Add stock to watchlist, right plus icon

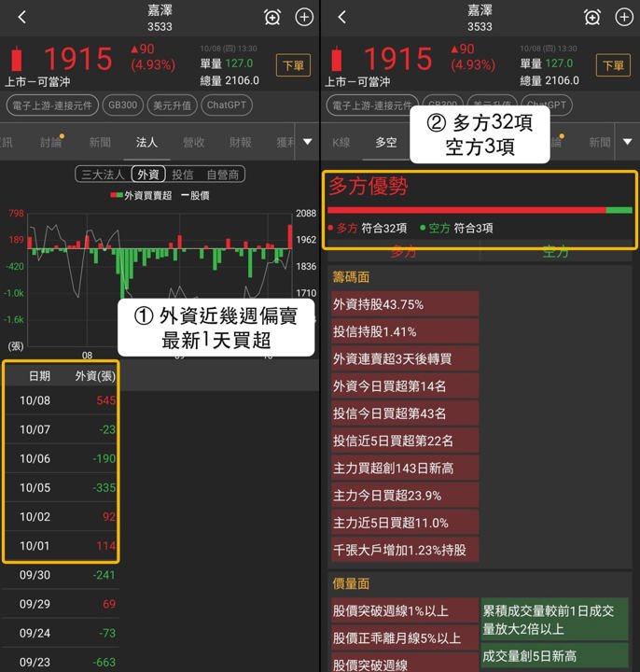tap(624, 17)
